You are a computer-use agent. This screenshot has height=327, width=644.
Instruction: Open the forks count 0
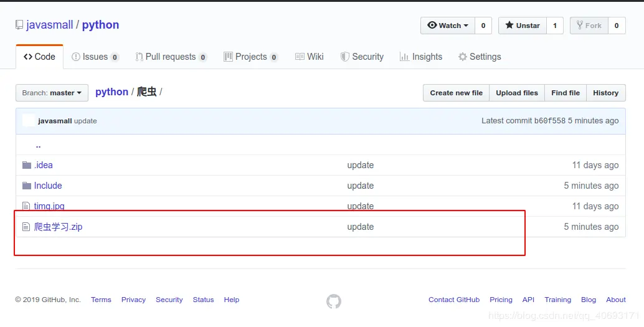pos(617,26)
